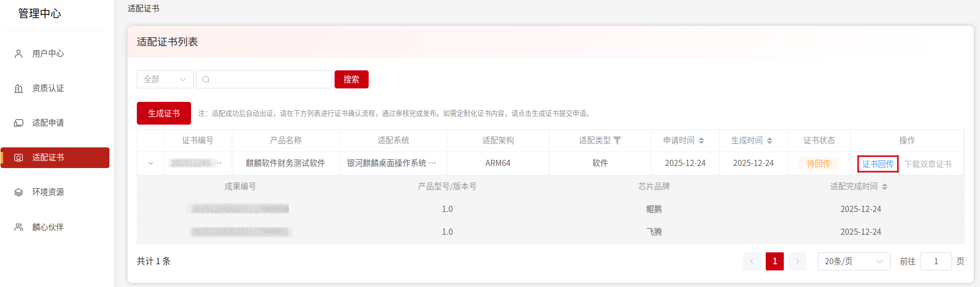The image size is (980, 287).
Task: Collapse the expanded certificate row
Action: [151, 163]
